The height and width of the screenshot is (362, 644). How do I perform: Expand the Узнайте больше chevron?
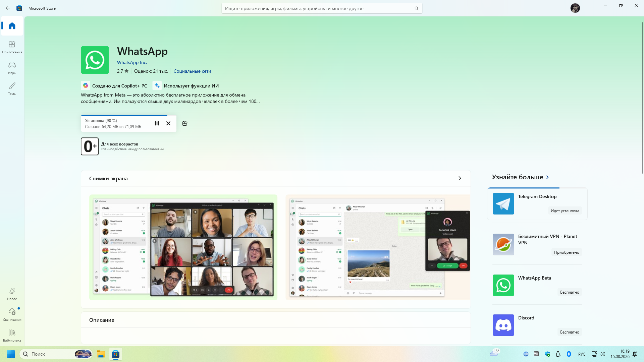(x=547, y=177)
